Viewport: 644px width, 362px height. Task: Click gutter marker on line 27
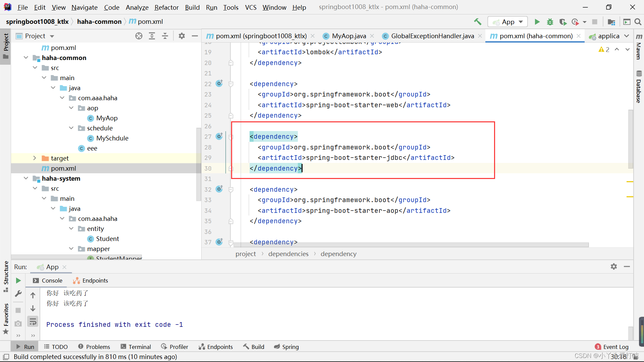[x=219, y=136]
